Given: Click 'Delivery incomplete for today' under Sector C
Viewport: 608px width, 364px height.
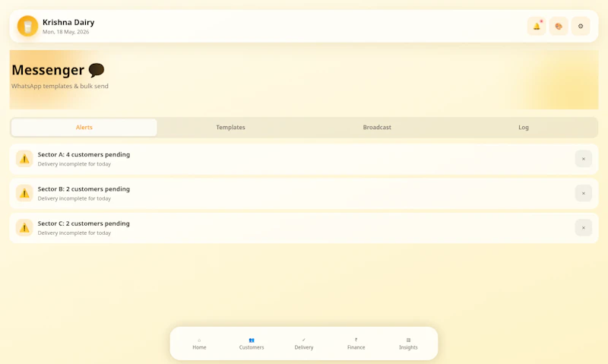Looking at the screenshot, I should tap(74, 233).
